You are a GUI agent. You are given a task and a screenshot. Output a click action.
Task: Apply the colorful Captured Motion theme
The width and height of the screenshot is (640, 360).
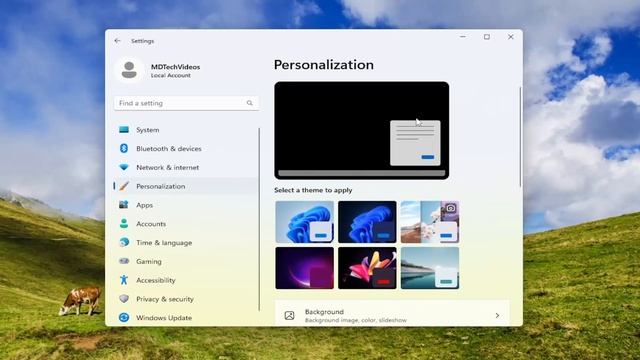[367, 268]
